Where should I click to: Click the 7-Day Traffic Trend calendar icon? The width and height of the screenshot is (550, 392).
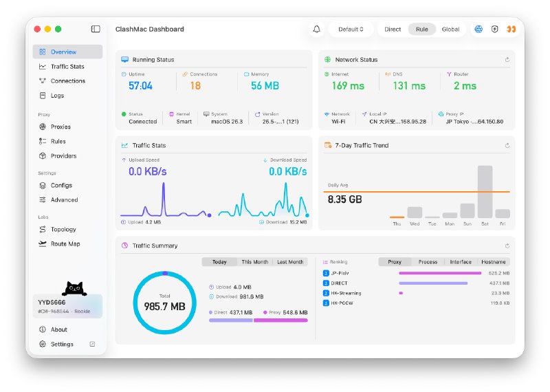click(328, 145)
